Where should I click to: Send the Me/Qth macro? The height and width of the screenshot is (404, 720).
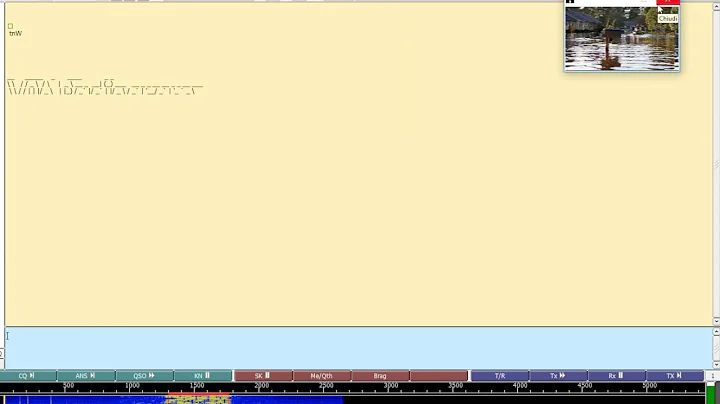[321, 376]
